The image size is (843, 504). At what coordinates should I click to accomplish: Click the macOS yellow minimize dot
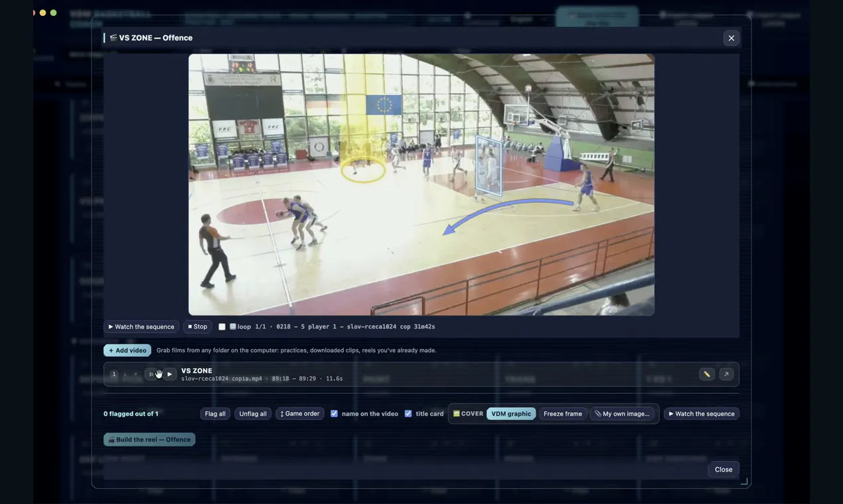click(42, 13)
